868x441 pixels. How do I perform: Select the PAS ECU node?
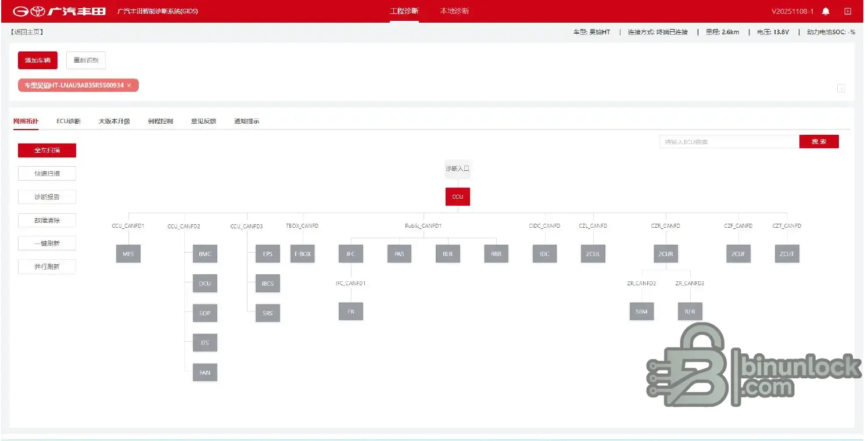pos(400,254)
